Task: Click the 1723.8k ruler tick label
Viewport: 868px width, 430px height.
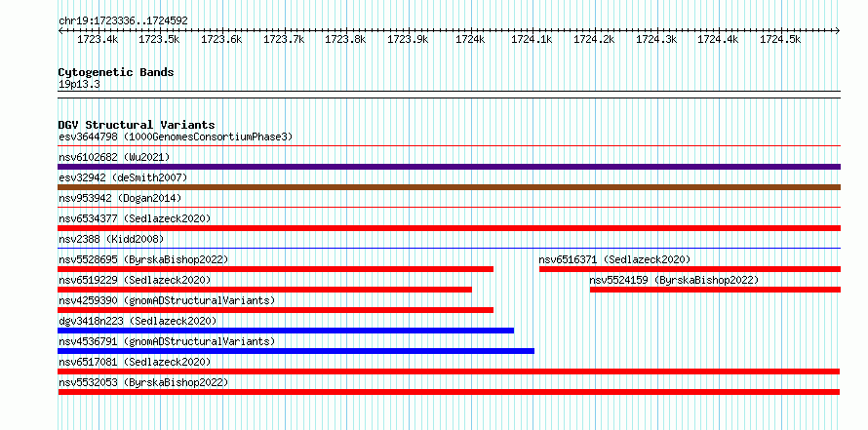Action: coord(345,39)
